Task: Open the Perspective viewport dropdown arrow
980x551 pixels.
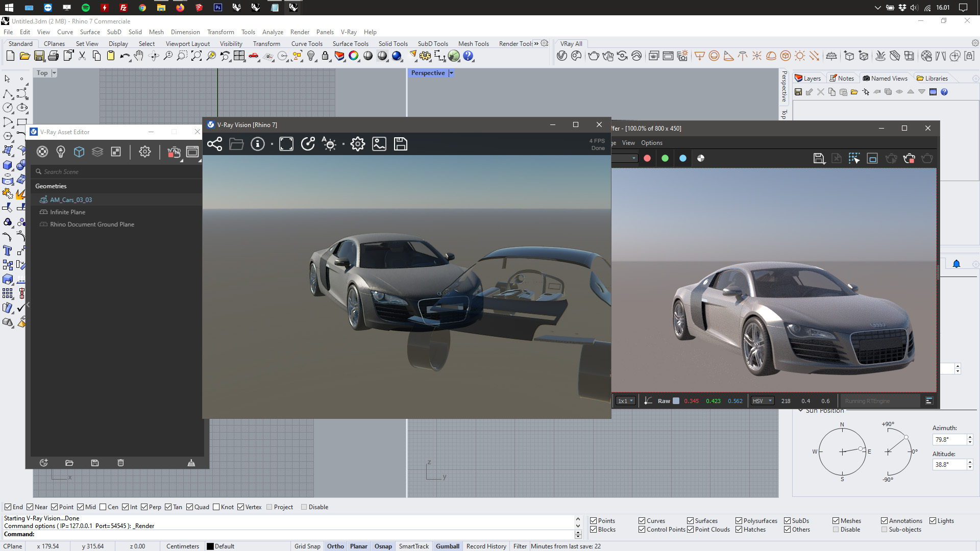Action: pos(451,73)
